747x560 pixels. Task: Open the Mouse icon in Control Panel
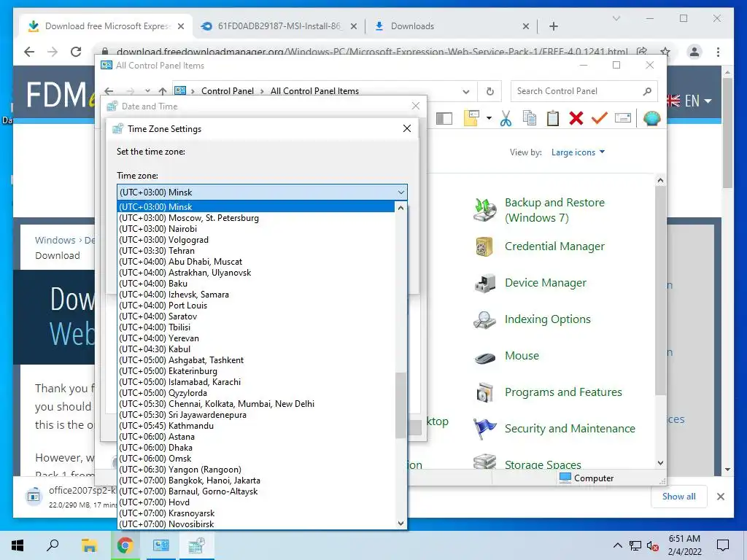coord(485,356)
